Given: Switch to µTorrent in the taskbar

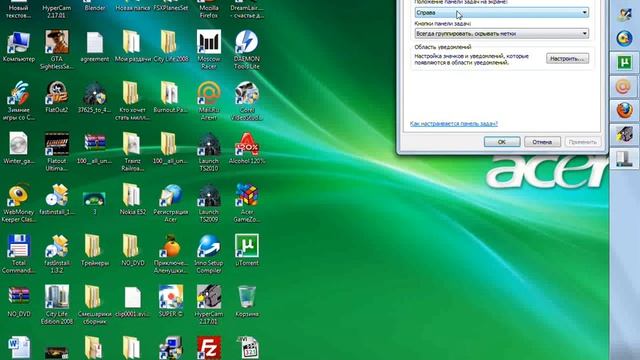Looking at the screenshot, I should (624, 63).
